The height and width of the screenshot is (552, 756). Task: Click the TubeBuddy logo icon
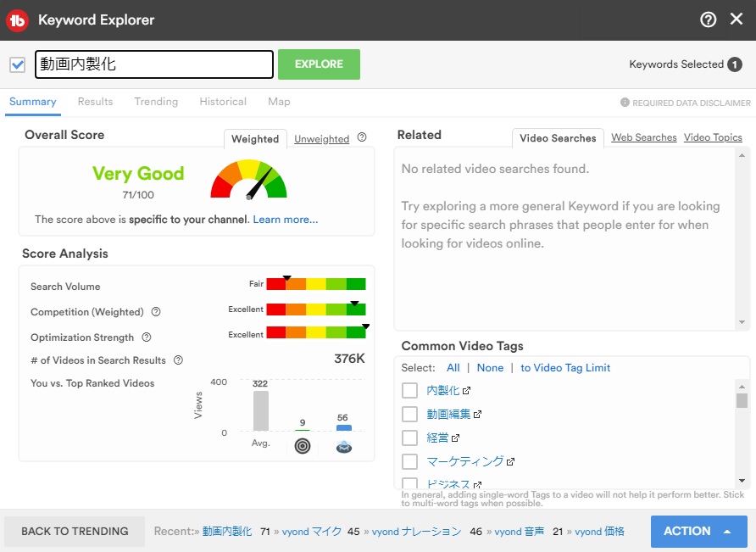point(17,20)
